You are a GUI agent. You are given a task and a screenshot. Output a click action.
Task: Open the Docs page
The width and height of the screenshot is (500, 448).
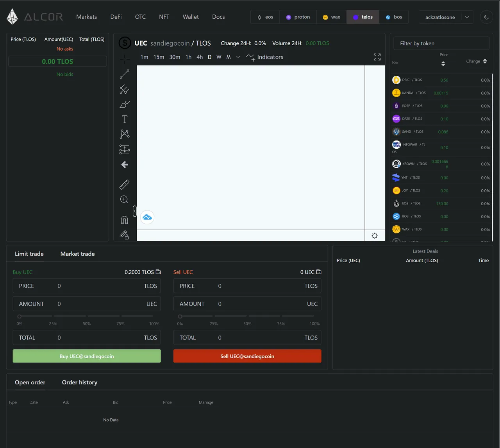click(x=218, y=17)
